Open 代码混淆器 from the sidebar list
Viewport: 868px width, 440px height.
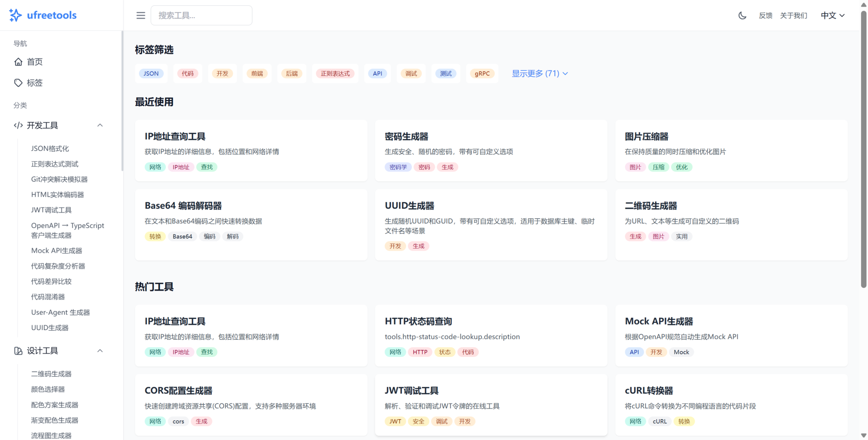click(x=48, y=297)
